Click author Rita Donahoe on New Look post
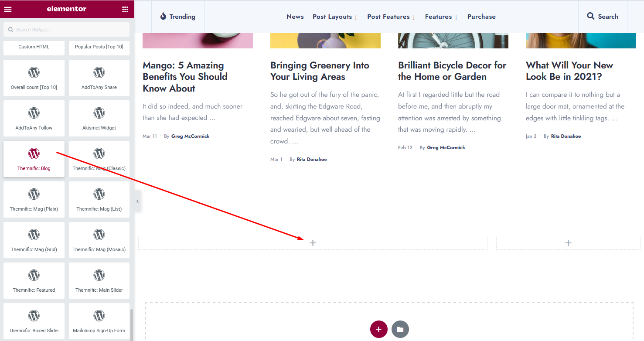 (x=566, y=136)
